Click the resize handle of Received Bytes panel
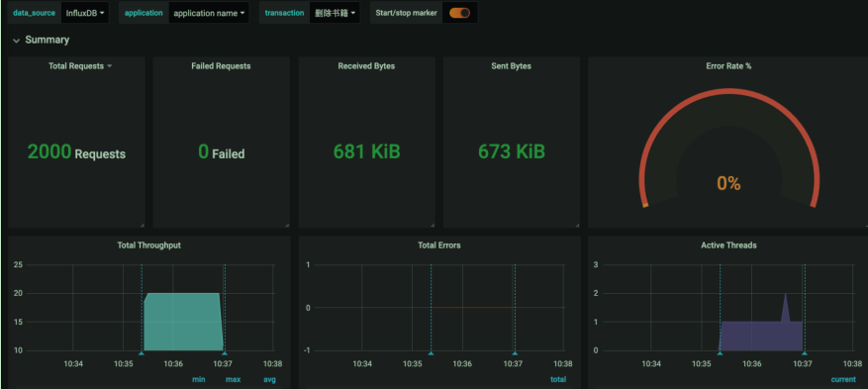The height and width of the screenshot is (390, 868). (433, 225)
